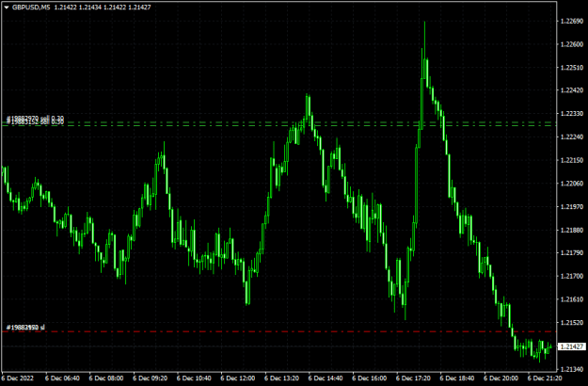Click the 6 Dec 14:40 time label
Viewport: 588px width, 386px height.
pos(326,378)
